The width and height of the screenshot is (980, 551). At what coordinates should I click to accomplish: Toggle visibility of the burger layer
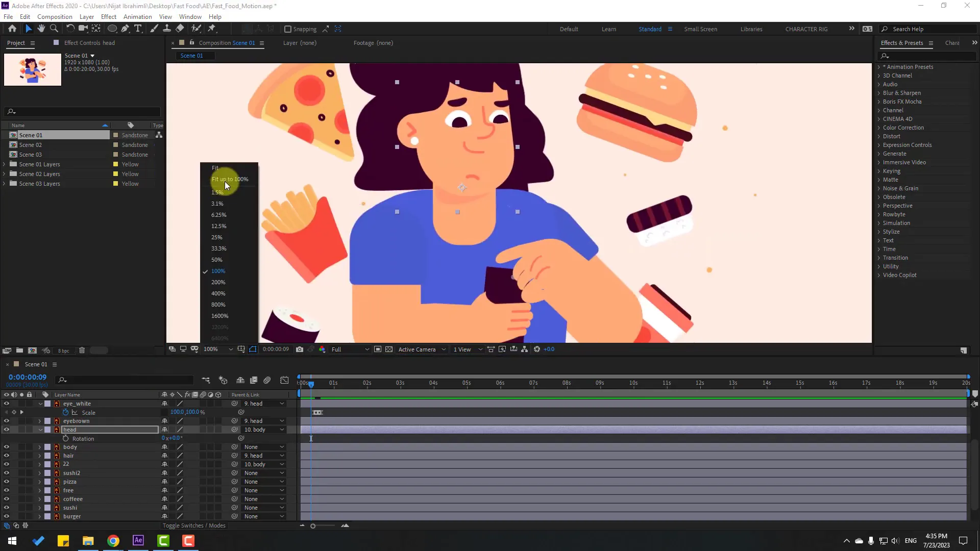click(x=6, y=516)
